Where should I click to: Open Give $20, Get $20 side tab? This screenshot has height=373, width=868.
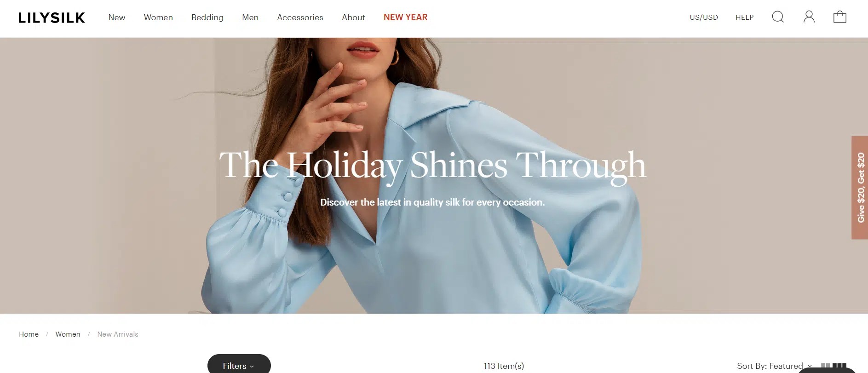click(x=860, y=188)
